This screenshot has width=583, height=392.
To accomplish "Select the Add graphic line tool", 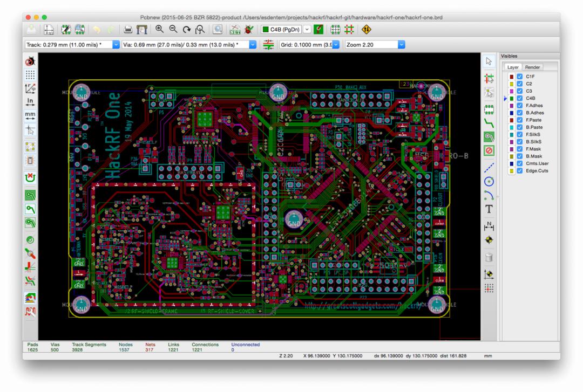I will (489, 168).
